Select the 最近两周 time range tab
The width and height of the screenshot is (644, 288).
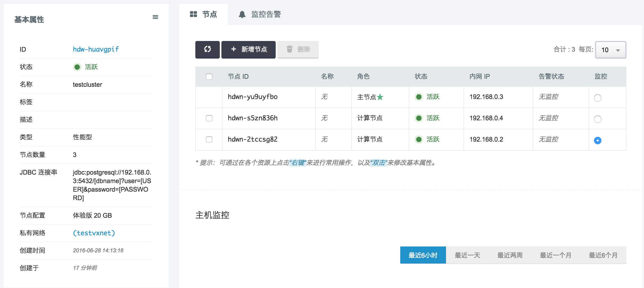tap(510, 255)
